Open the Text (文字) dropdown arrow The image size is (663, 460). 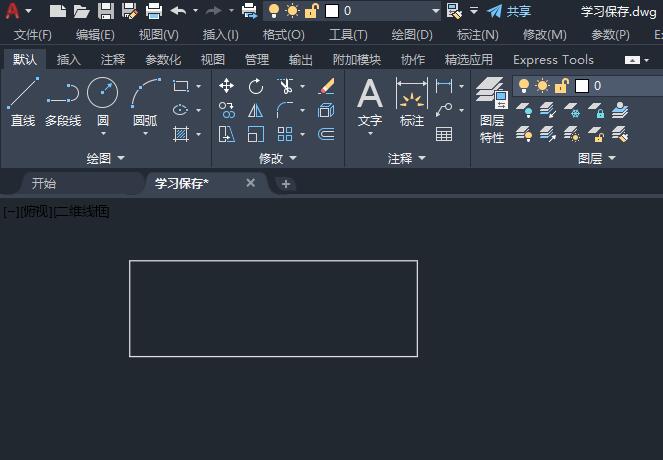click(370, 134)
